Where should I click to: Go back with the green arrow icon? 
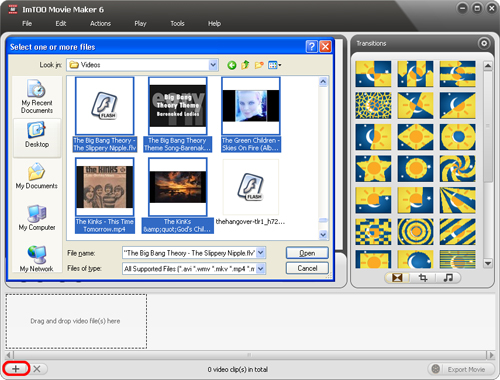tap(232, 65)
